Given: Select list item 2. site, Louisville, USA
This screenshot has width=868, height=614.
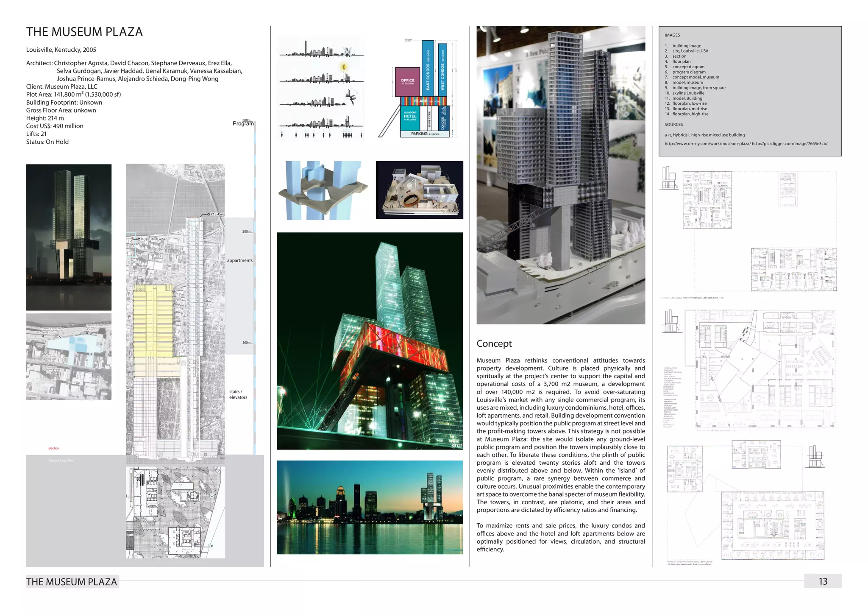Looking at the screenshot, I should (x=687, y=51).
